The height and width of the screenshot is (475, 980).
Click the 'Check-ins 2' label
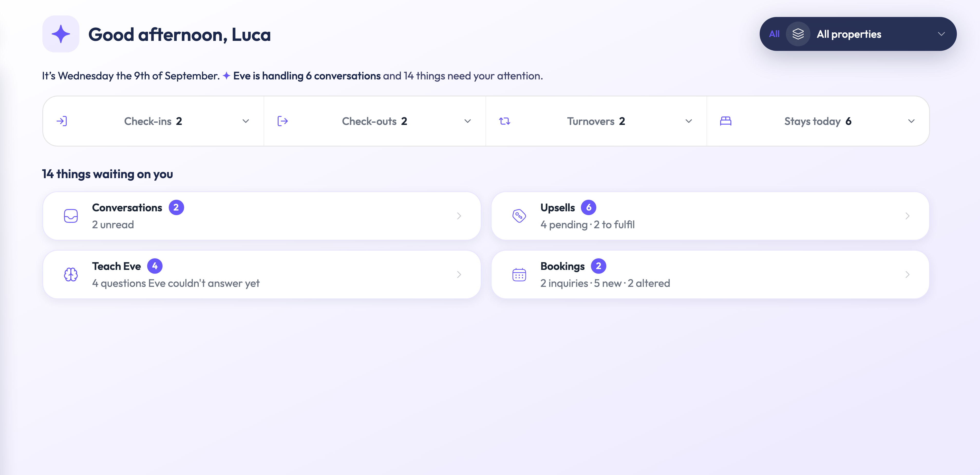tap(153, 121)
